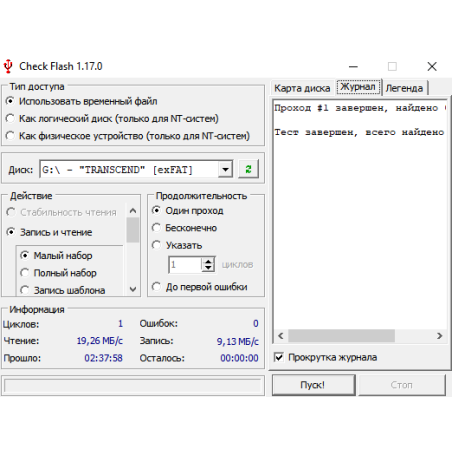Switch to 'Карта диска' tab
This screenshot has width=452, height=452.
[x=302, y=88]
